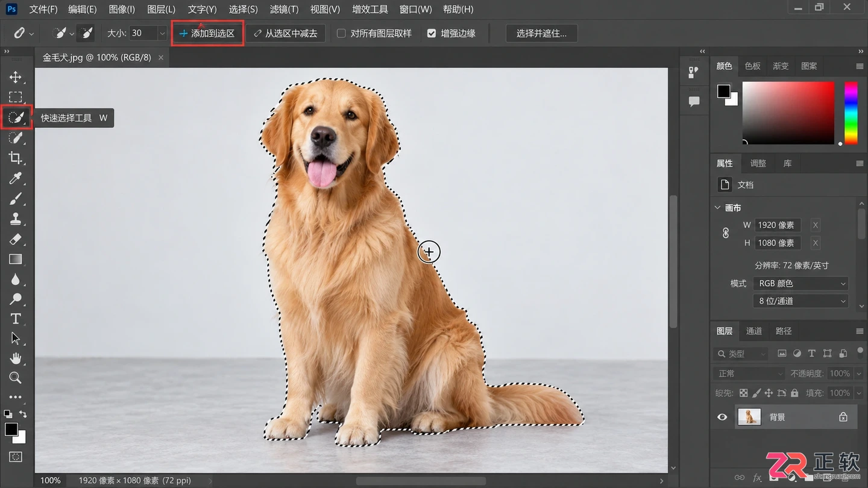Screen dimensions: 868x488
Task: Switch to the 色板 tab
Action: [x=752, y=66]
